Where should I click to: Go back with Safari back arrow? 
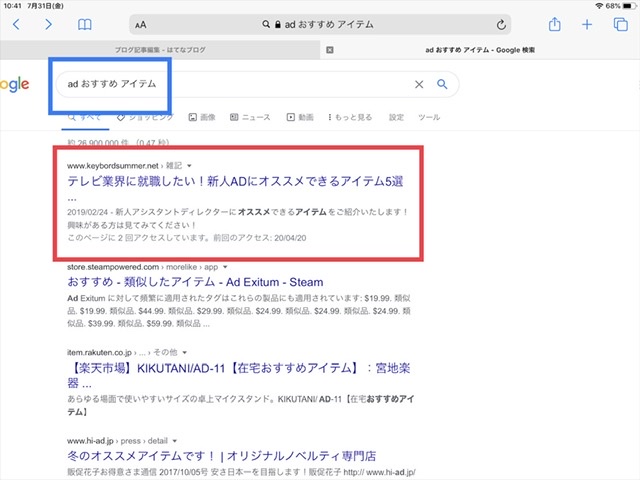(x=16, y=24)
